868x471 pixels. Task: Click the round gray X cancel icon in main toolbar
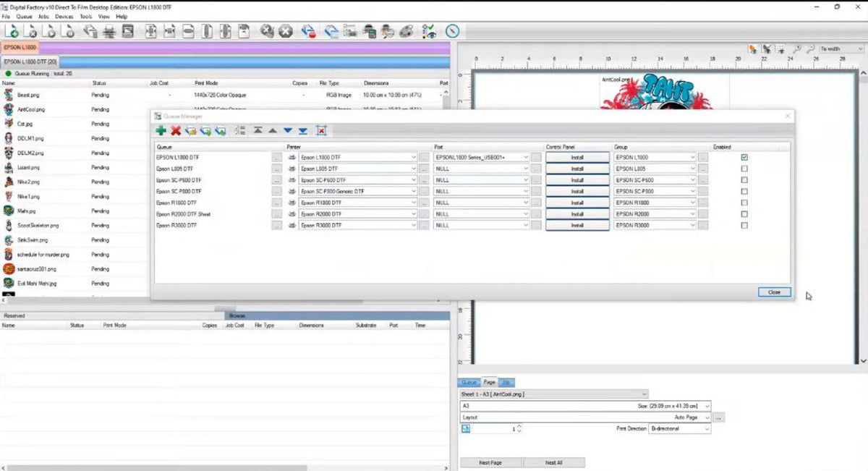click(x=286, y=31)
